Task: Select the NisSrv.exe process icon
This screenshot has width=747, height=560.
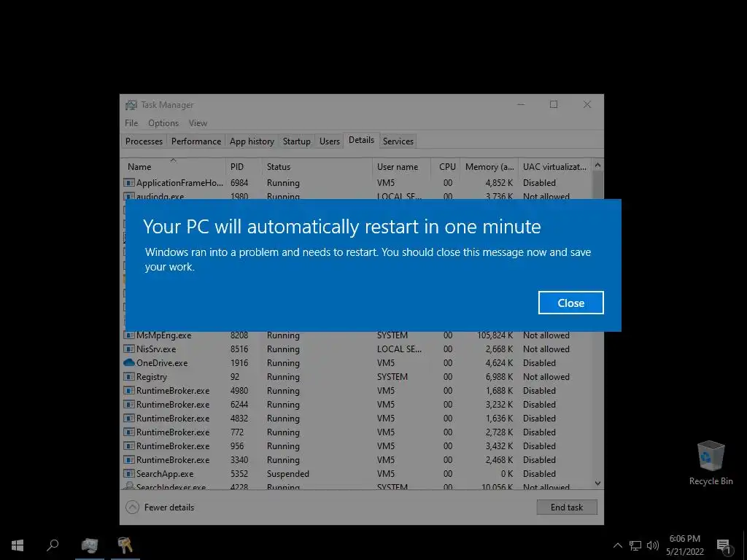Action: point(129,349)
